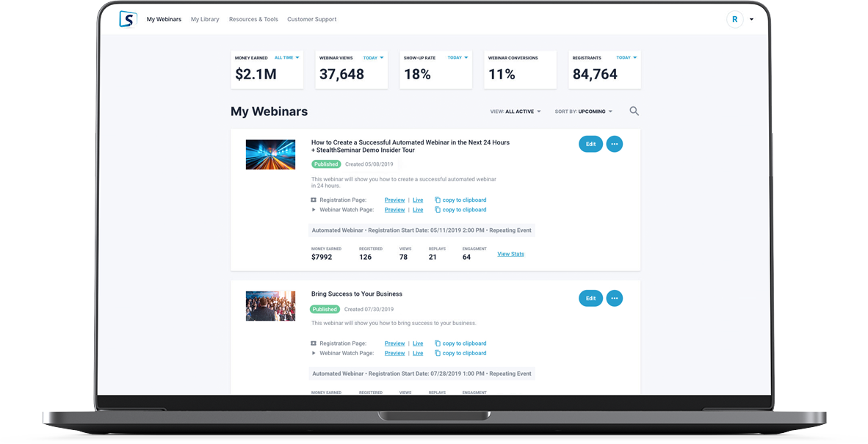Expand the account dropdown arrow
The width and height of the screenshot is (868, 444).
[751, 20]
